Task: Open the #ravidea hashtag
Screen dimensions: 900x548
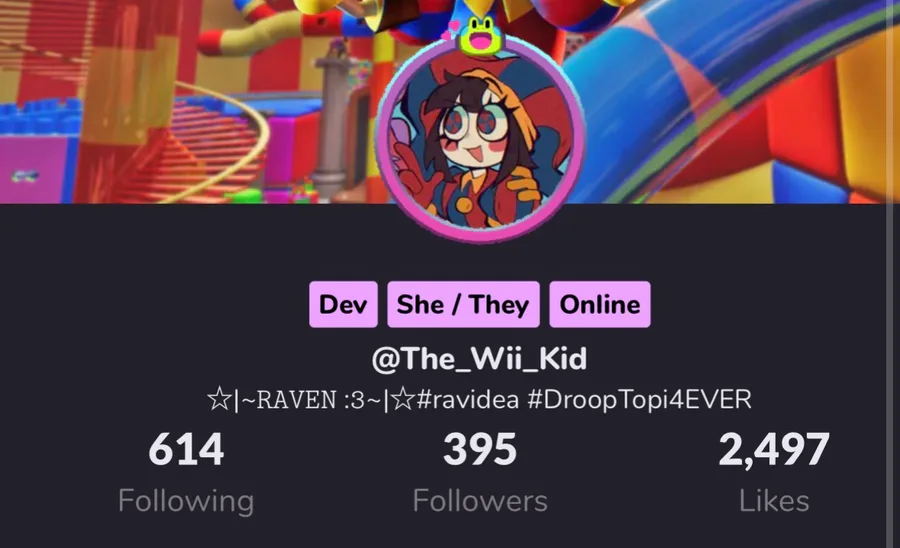Action: (x=467, y=399)
